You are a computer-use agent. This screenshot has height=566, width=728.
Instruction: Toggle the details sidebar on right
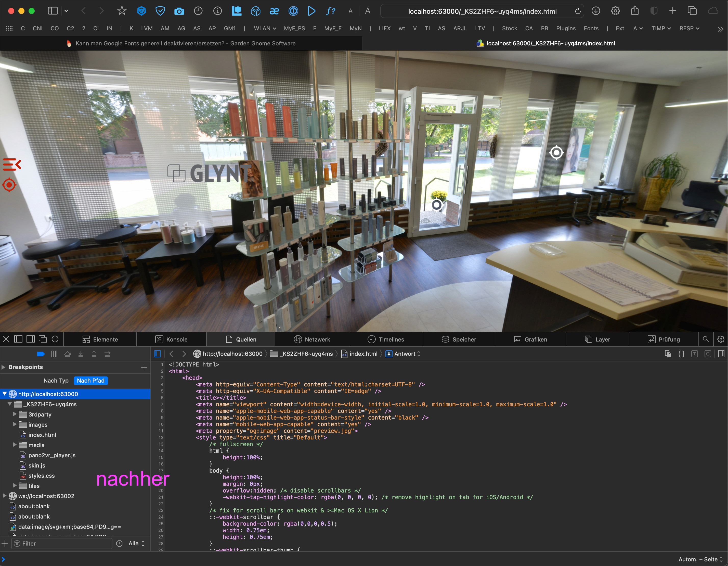[721, 354]
